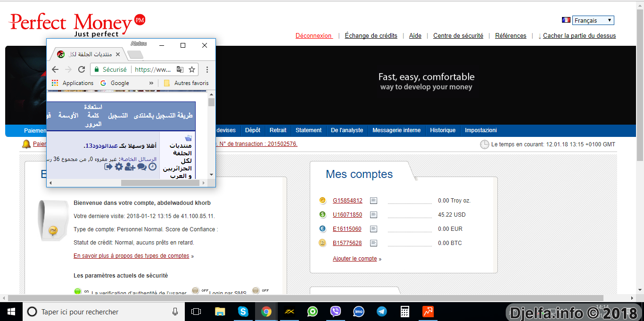Open the Calculator from the taskbar

pyautogui.click(x=405, y=312)
